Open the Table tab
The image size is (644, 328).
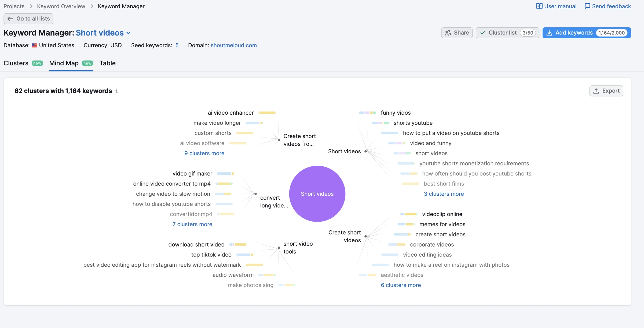(108, 63)
